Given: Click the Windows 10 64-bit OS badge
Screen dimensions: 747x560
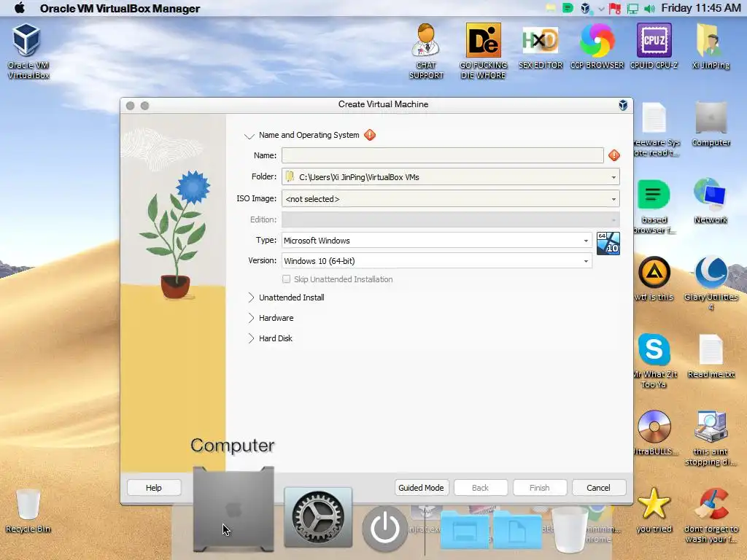Looking at the screenshot, I should (608, 244).
